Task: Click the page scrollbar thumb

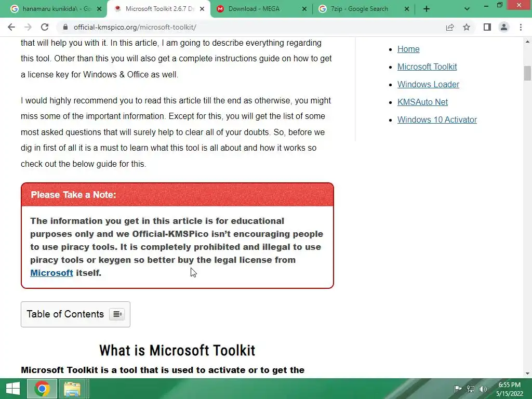Action: coord(527,73)
